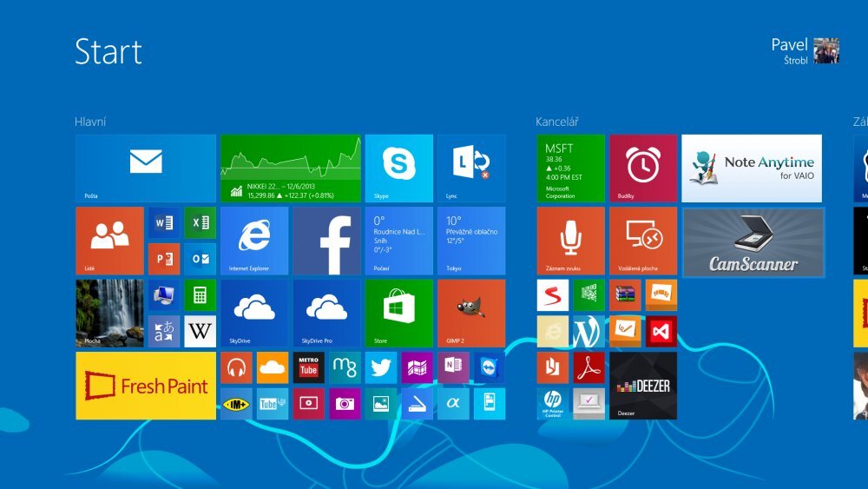Screen dimensions: 868x489
Task: Open the Calculator small tile
Action: coord(200,294)
